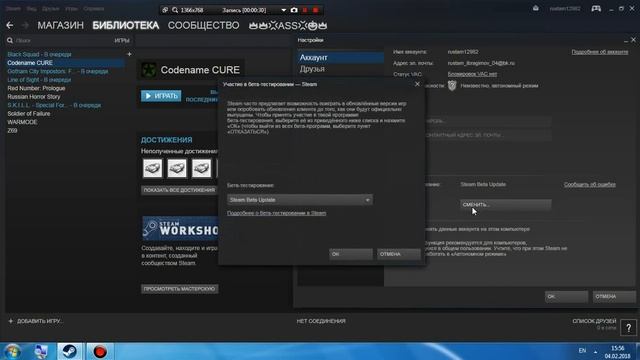
Task: Open the Друзья menu in menu bar
Action: point(51,9)
